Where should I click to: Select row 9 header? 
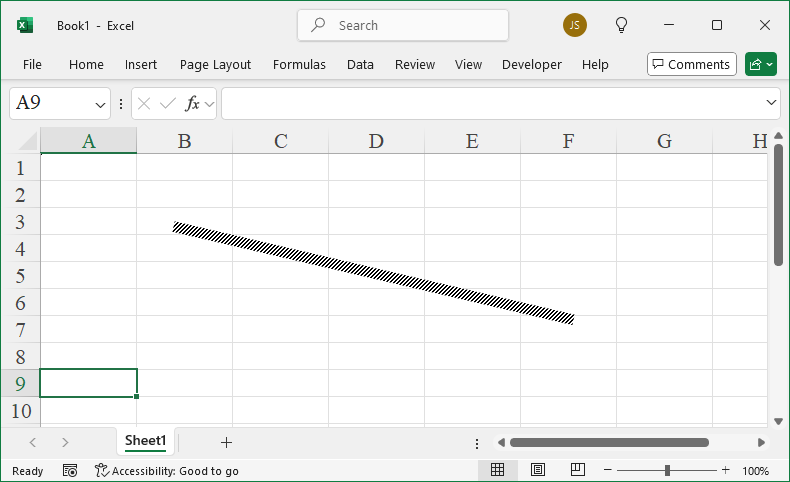[20, 383]
